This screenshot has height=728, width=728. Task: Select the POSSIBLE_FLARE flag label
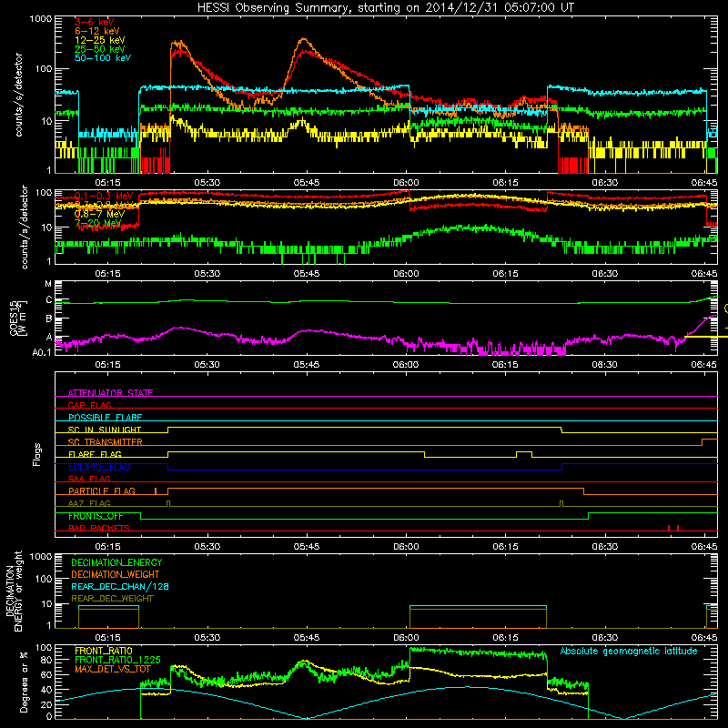pos(106,418)
